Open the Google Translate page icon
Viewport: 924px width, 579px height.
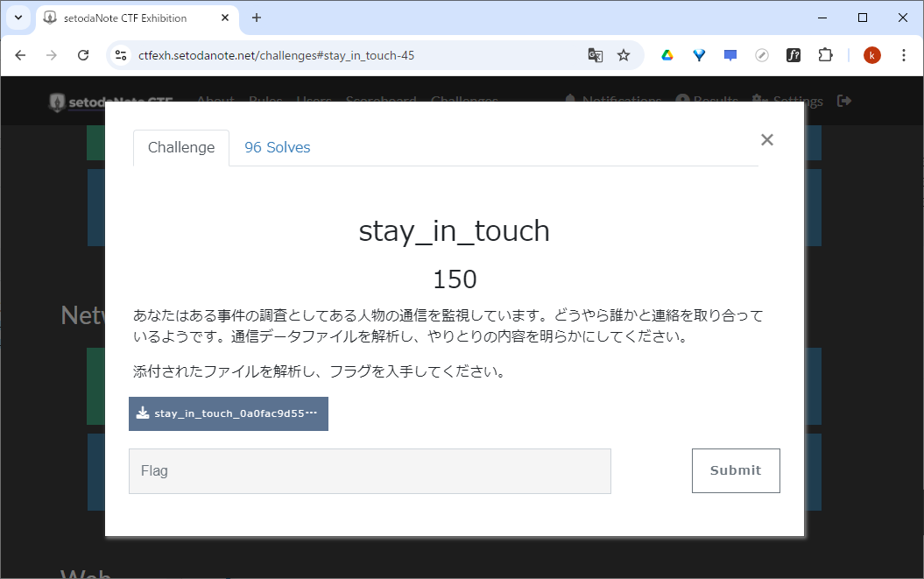tap(596, 54)
